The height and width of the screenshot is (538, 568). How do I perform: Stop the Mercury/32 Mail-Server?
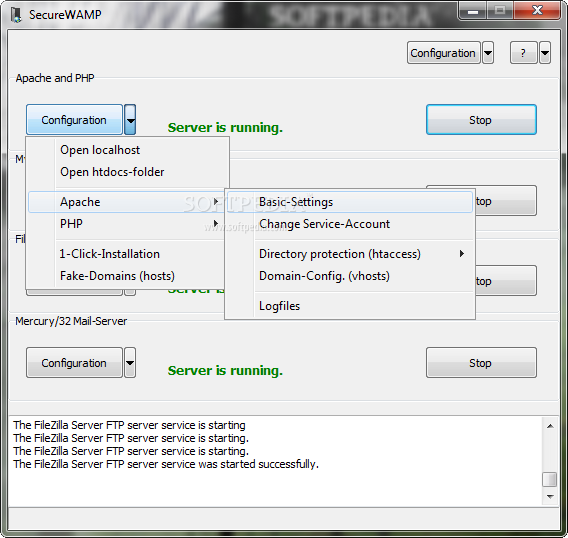pyautogui.click(x=481, y=363)
